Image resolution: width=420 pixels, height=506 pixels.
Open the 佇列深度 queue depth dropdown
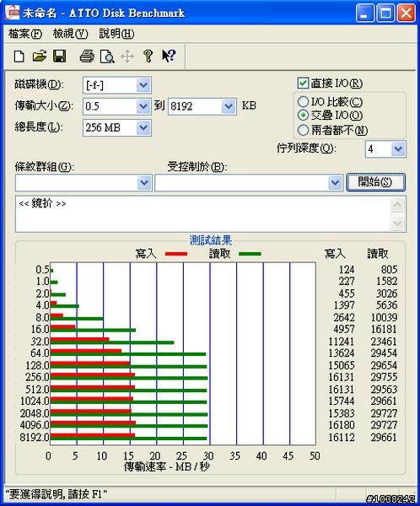click(398, 149)
